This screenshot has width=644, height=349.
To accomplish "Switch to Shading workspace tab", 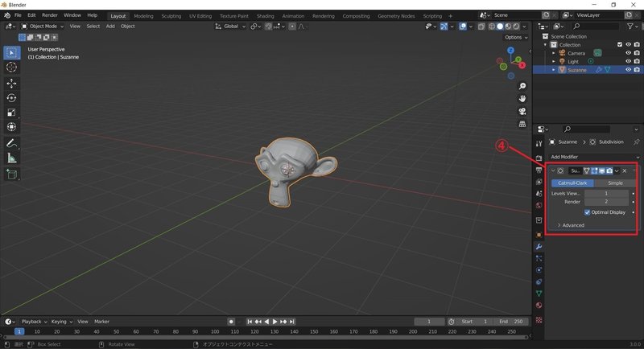I will point(266,16).
